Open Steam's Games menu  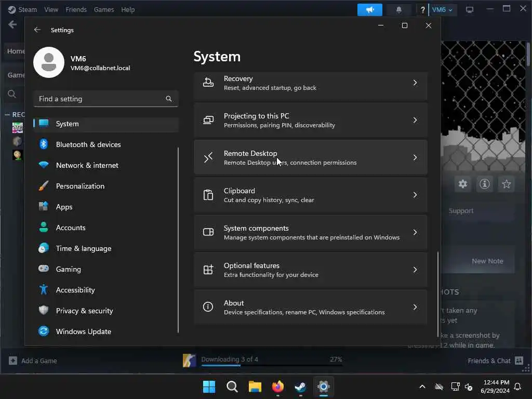104,10
